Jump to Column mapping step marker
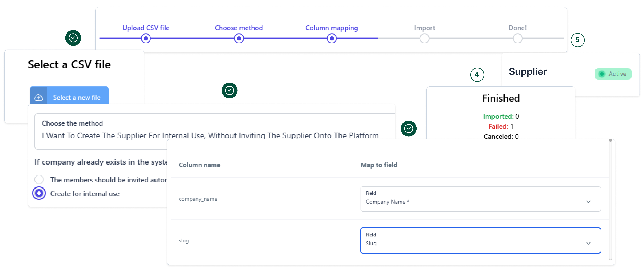 (331, 39)
